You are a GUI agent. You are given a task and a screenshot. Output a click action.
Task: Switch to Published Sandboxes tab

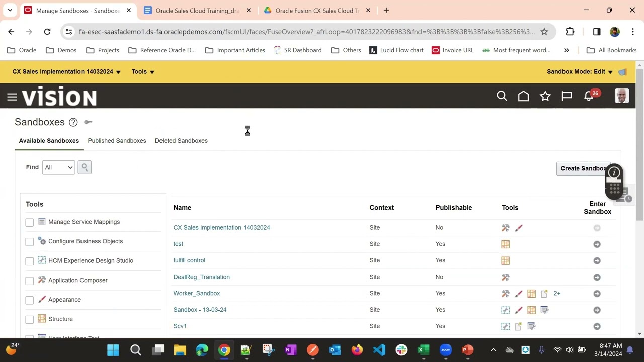pyautogui.click(x=117, y=141)
